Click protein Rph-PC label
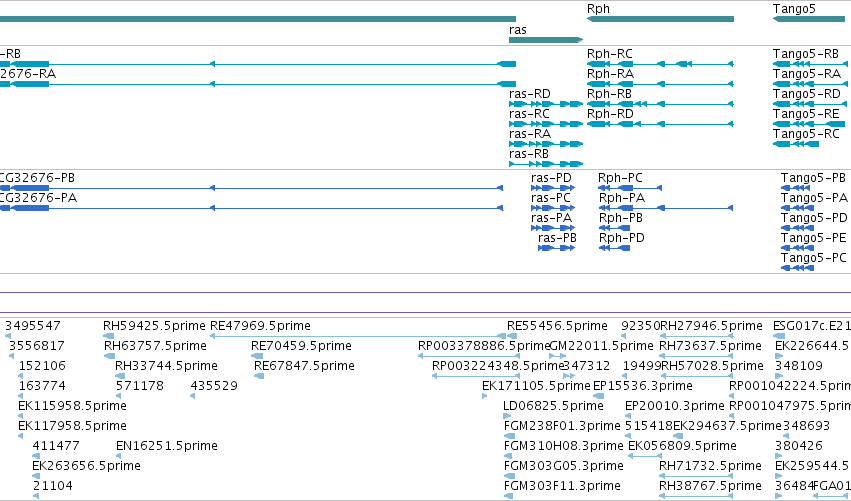The image size is (851, 501). 620,178
